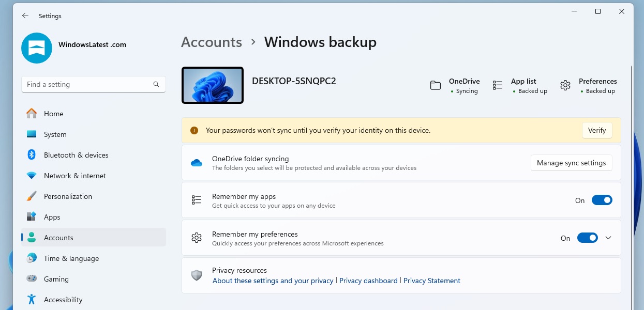The width and height of the screenshot is (644, 310).
Task: Turn off Remember my preferences toggle
Action: (588, 238)
